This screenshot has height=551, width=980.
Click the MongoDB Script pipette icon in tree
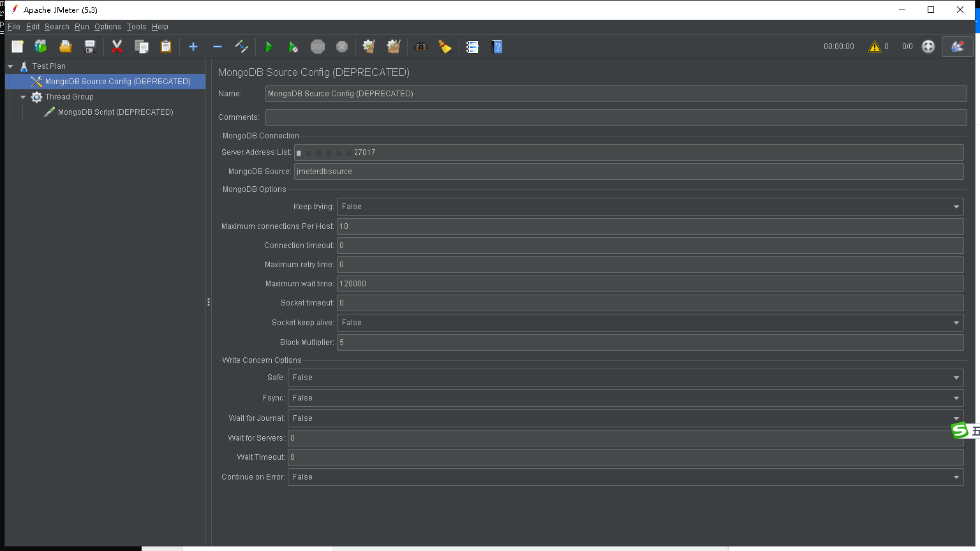pyautogui.click(x=49, y=112)
